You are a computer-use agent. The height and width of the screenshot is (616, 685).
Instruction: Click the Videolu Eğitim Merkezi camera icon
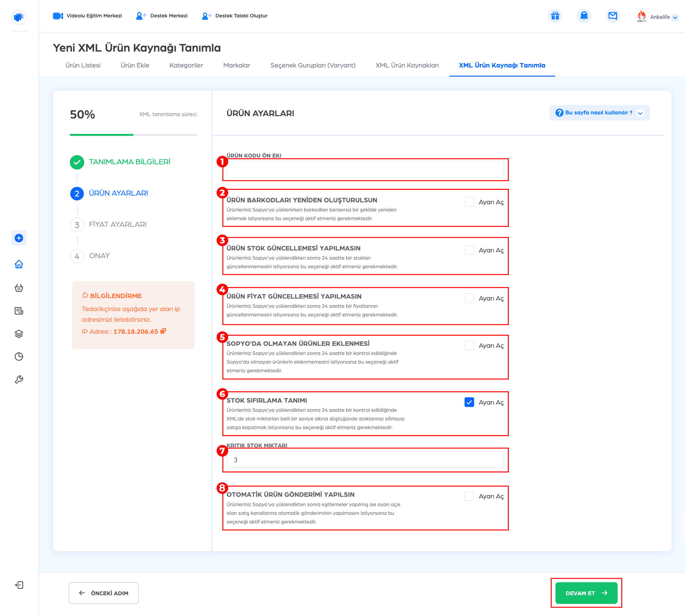[58, 16]
